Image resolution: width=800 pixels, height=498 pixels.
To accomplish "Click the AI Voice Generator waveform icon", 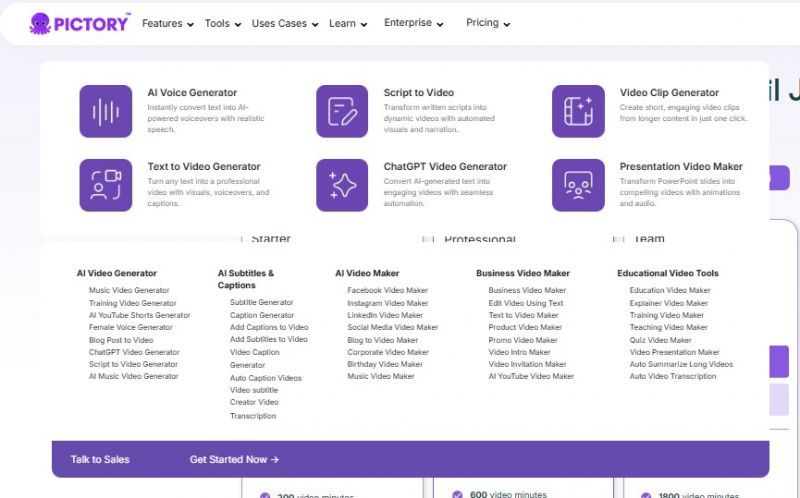I will (105, 111).
